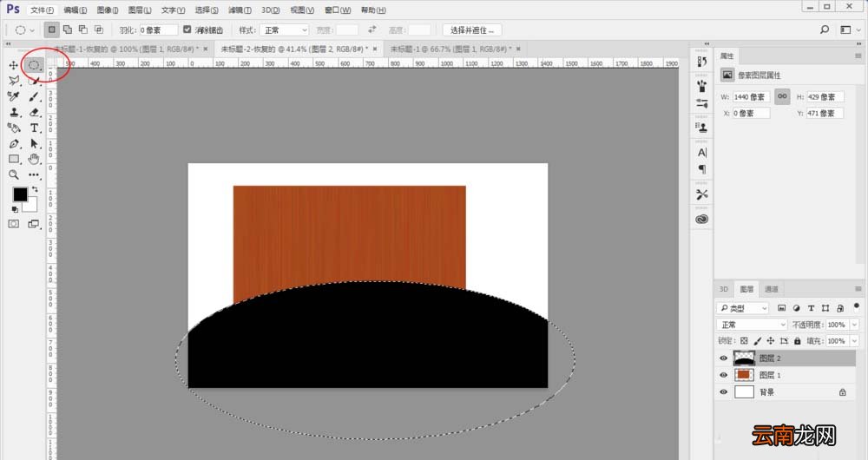The image size is (868, 460).
Task: Open the Brushes panel icon
Action: coord(702,86)
